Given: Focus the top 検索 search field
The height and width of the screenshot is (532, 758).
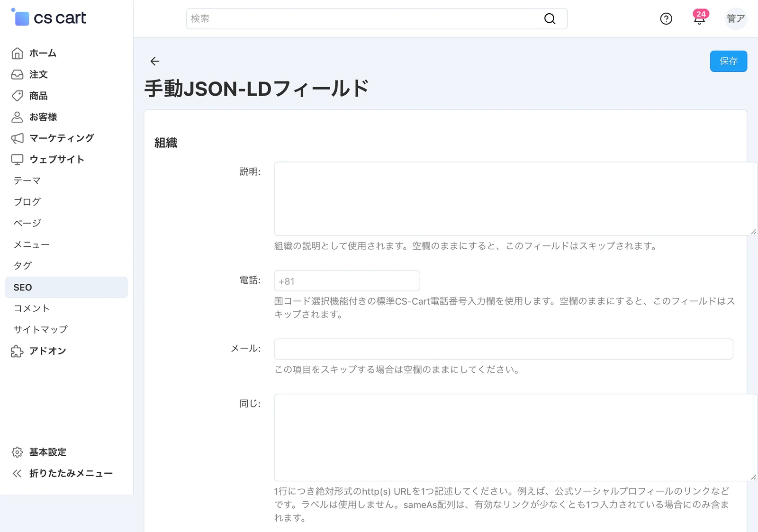Looking at the screenshot, I should [x=377, y=18].
